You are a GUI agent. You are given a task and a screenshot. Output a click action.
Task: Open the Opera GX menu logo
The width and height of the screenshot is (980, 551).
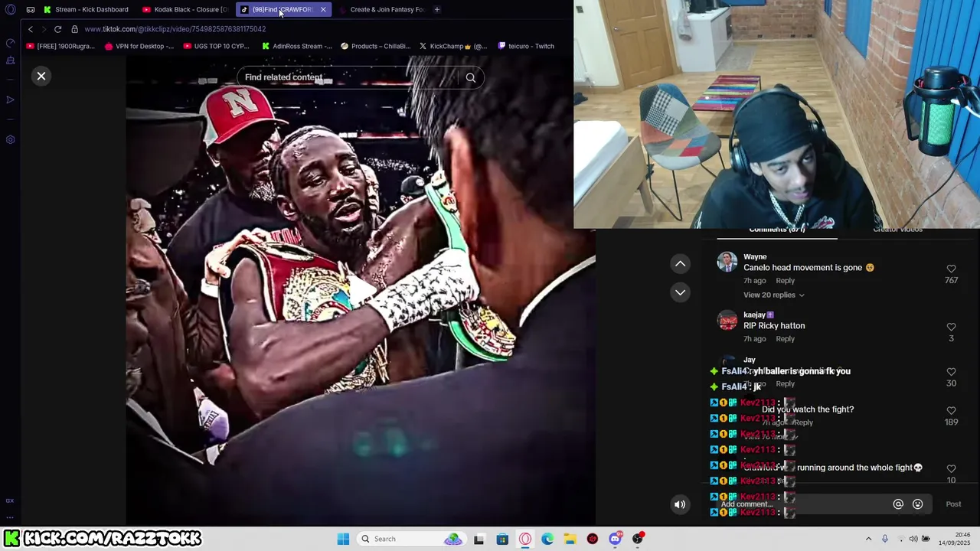10,9
